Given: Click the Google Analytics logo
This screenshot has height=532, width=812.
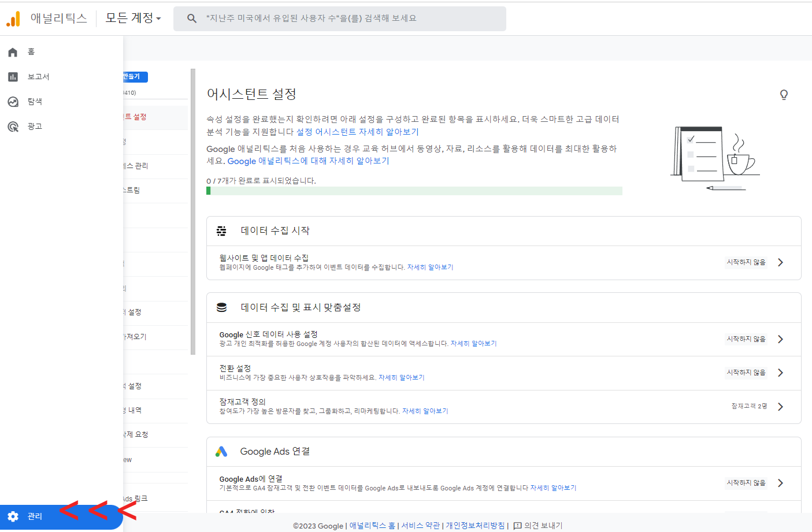Looking at the screenshot, I should pyautogui.click(x=13, y=18).
